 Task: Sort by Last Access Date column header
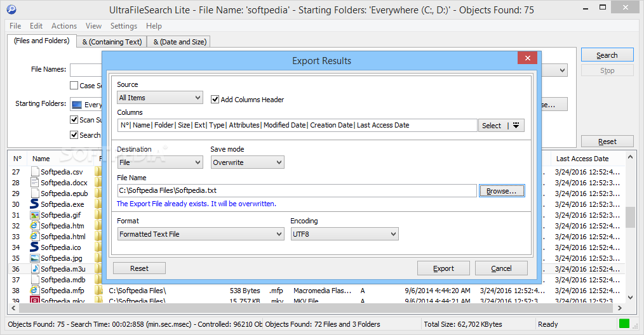click(x=582, y=159)
